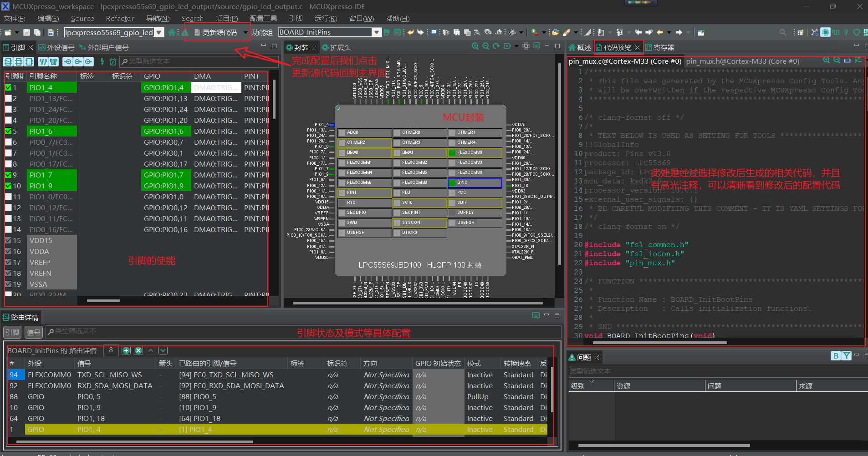This screenshot has height=456, width=868.
Task: Check pin 6 PIO0_7 checkbox
Action: click(8, 142)
